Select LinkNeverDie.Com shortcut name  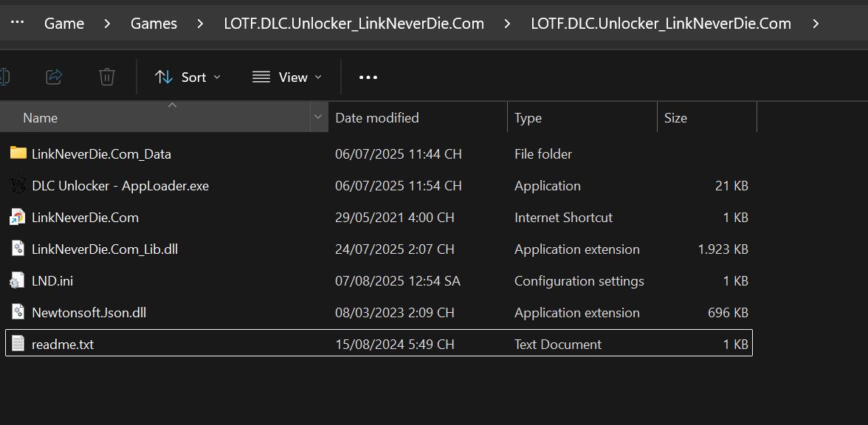86,218
